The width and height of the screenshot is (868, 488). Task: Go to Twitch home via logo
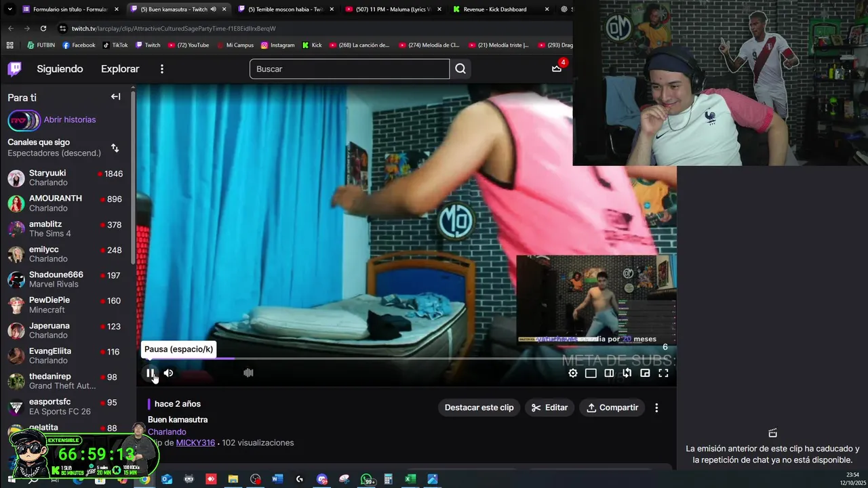point(14,68)
